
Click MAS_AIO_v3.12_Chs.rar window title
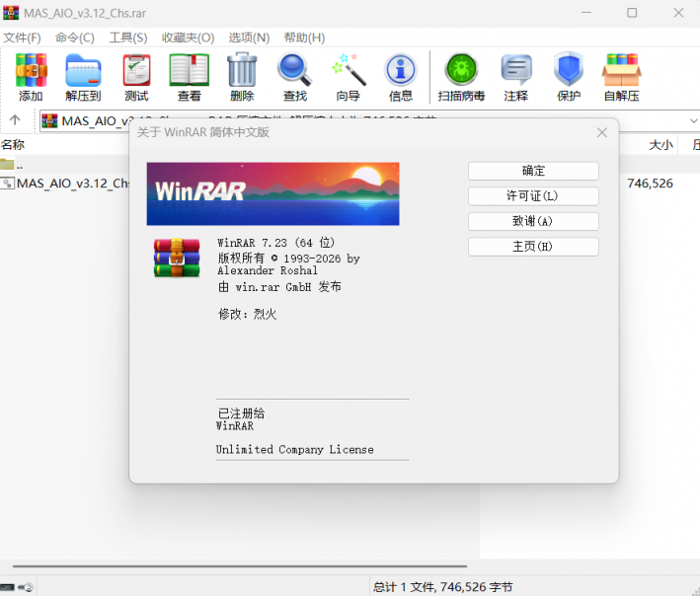point(85,14)
